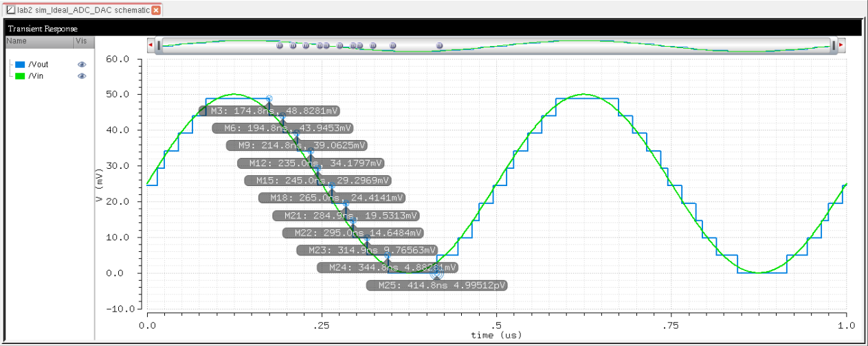868x346 pixels.
Task: Select the /Vout signal name in legend
Action: 38,64
